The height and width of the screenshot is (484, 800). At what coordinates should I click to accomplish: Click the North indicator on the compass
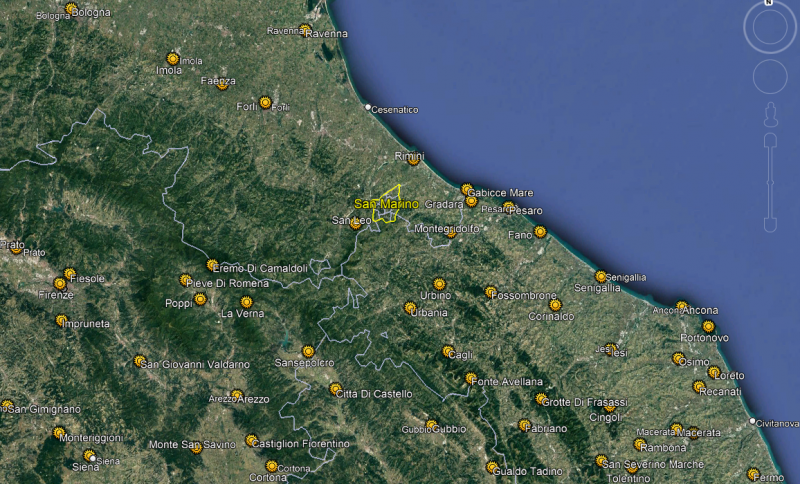pyautogui.click(x=768, y=3)
